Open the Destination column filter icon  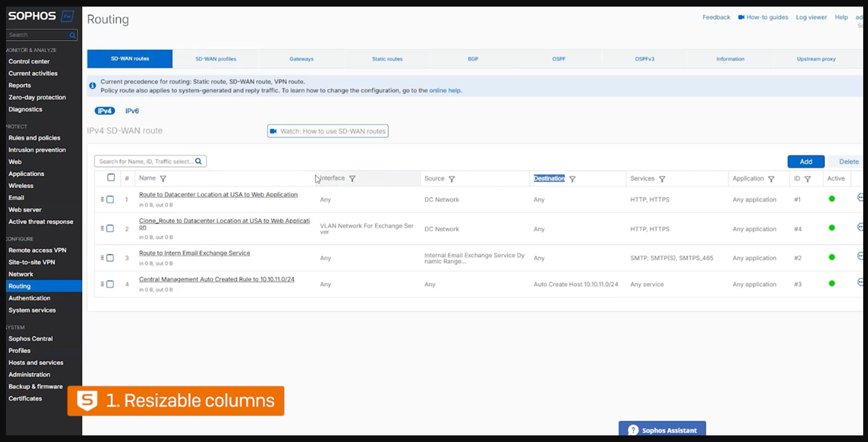click(x=572, y=179)
